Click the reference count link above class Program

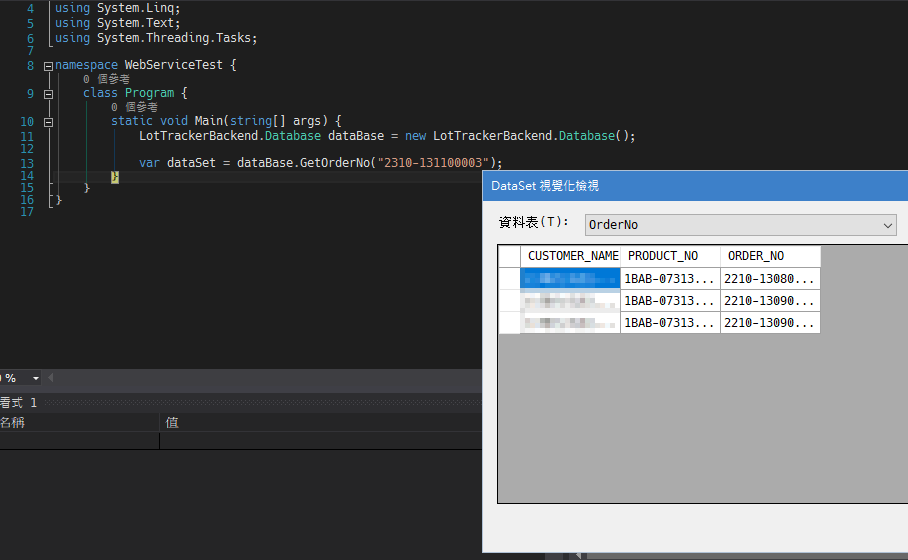tap(106, 79)
